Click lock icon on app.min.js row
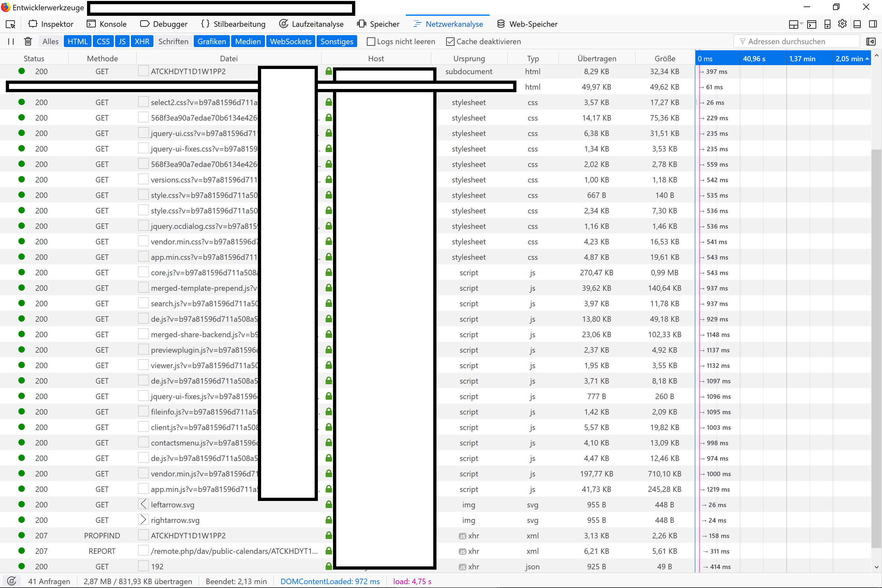 coord(328,489)
